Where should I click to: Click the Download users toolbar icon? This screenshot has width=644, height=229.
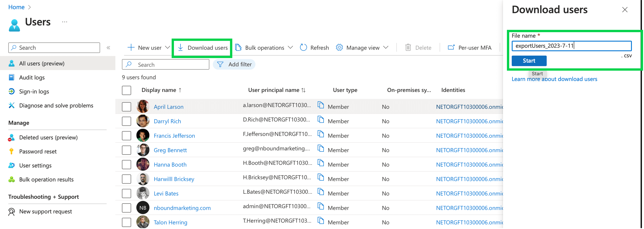click(x=181, y=47)
